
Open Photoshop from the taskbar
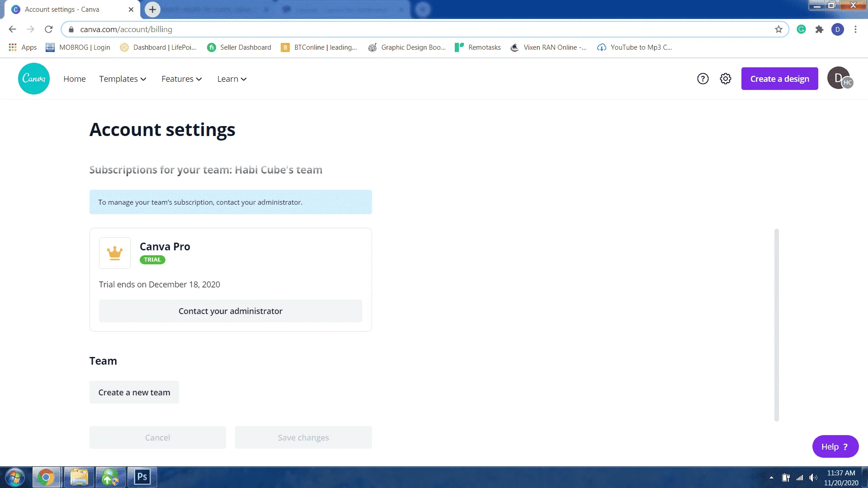[142, 477]
